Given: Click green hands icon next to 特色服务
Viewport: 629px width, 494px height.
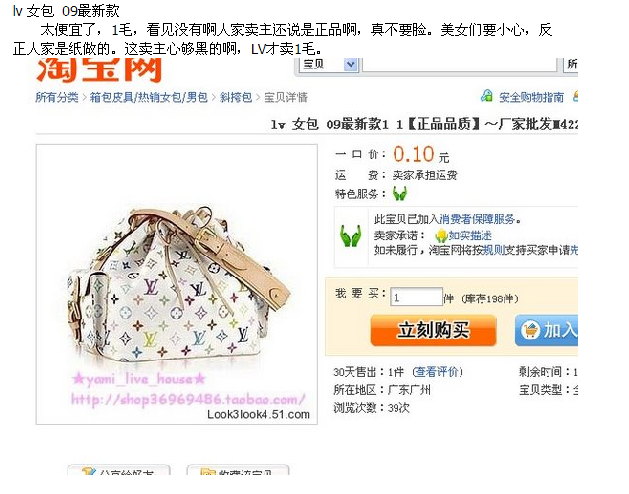Looking at the screenshot, I should 400,193.
